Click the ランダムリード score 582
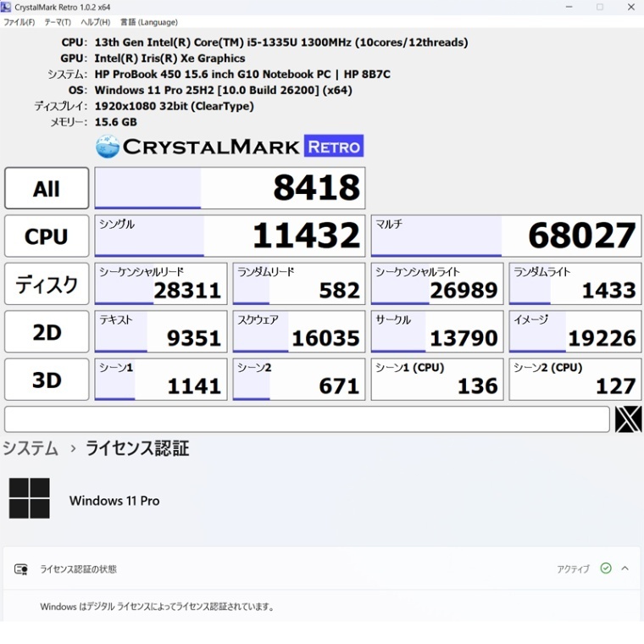 (298, 284)
